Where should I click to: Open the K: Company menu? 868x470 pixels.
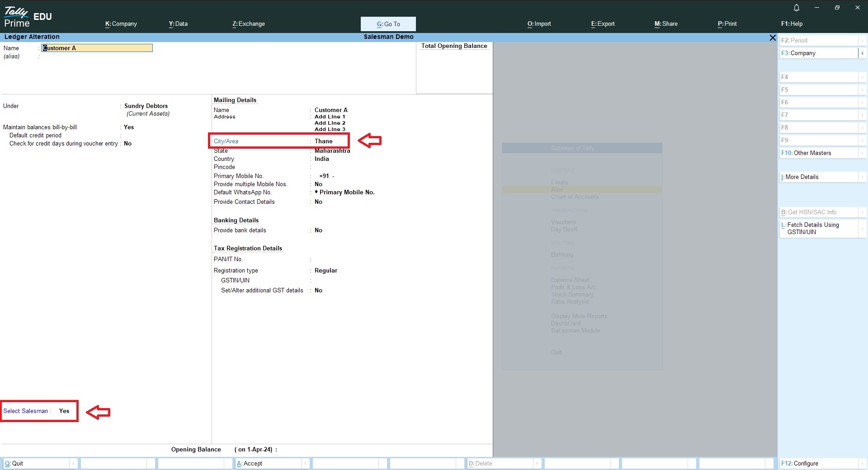coord(121,24)
